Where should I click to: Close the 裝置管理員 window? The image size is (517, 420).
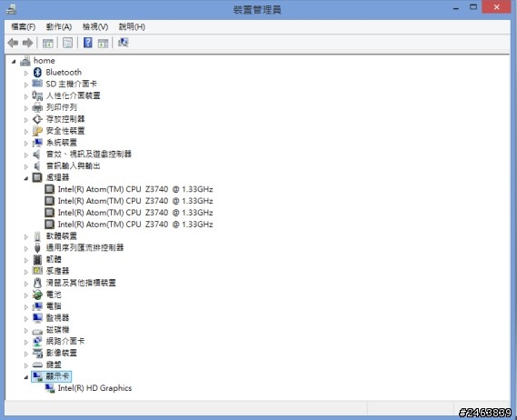pos(497,7)
